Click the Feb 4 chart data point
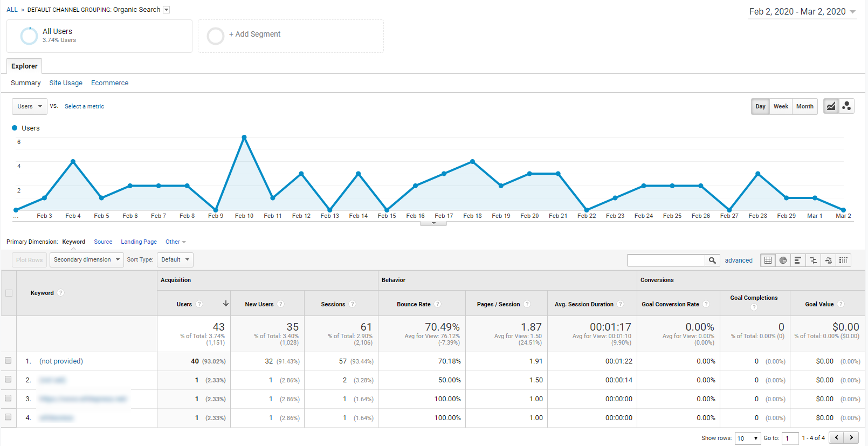This screenshot has height=446, width=868. [73, 162]
